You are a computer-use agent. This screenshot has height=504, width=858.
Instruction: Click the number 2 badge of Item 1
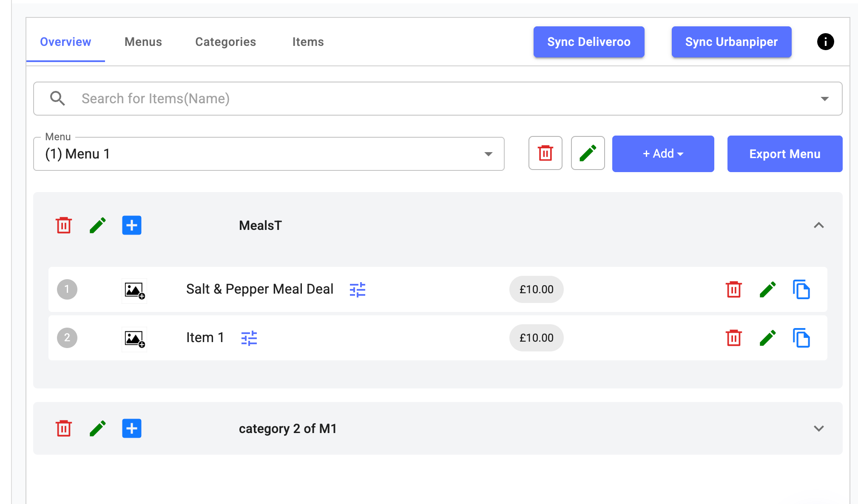point(67,338)
